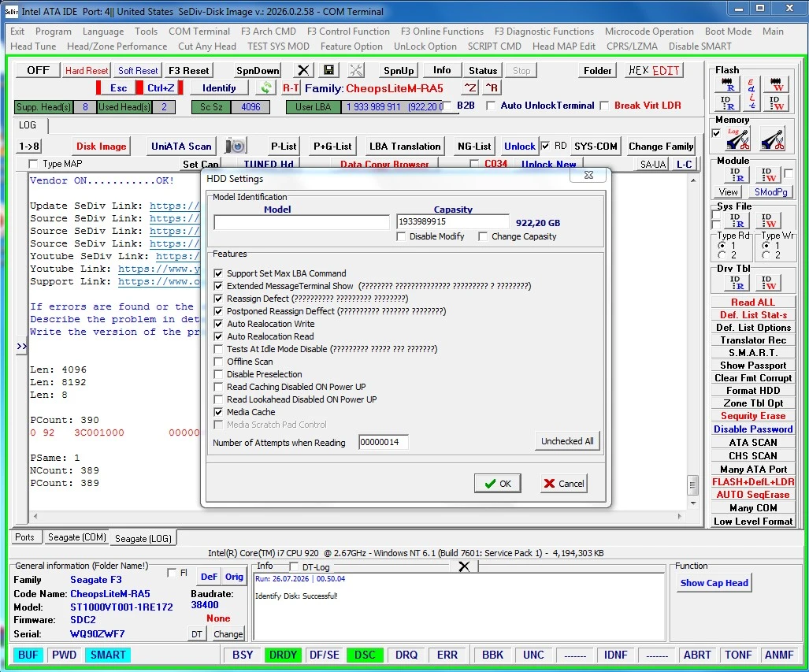Click Cancel in HDD Settings
The image size is (809, 672).
564,484
